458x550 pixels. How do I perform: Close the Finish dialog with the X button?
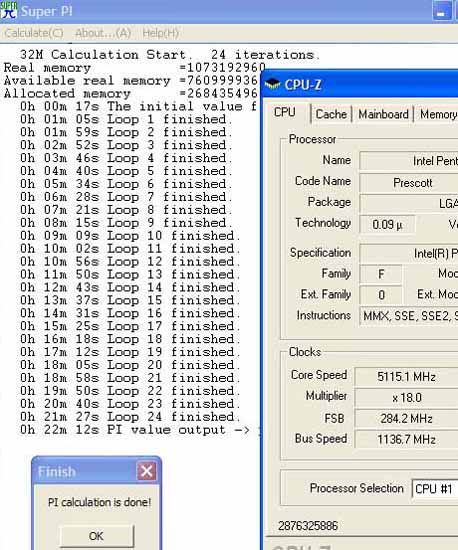point(146,471)
